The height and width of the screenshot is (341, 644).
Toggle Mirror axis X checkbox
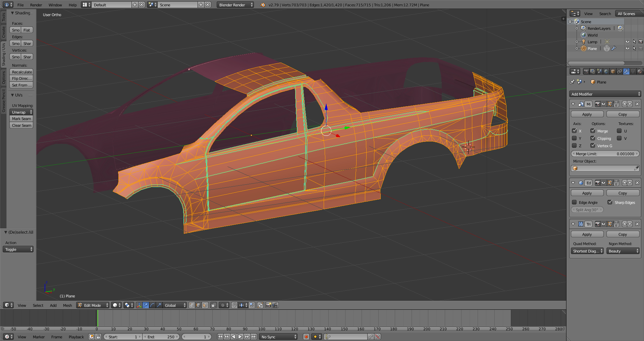(x=574, y=131)
